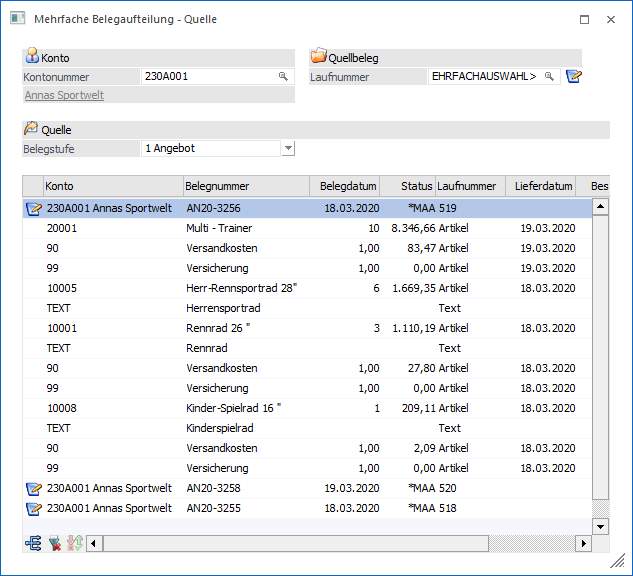Screen dimensions: 633x576
Task: Click the search magnifier in Kontonummer field
Action: pyautogui.click(x=283, y=76)
